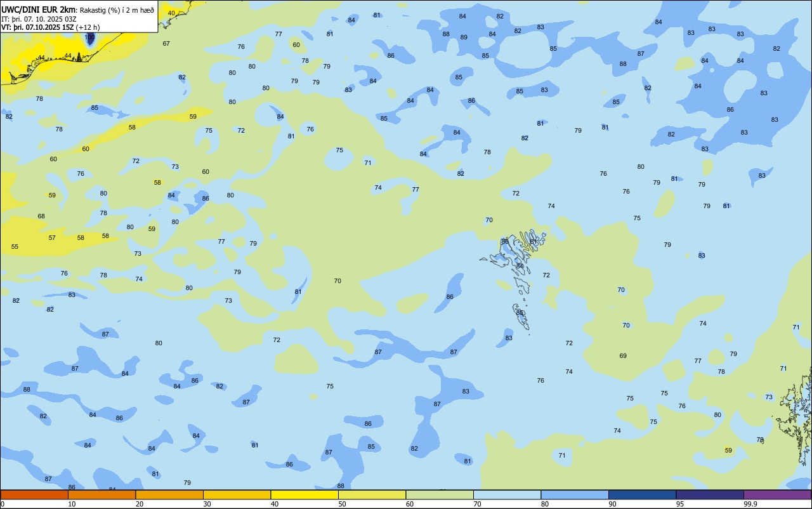812x509 pixels.
Task: Click the '(+12 h)' forecast offset text
Action: click(88, 27)
